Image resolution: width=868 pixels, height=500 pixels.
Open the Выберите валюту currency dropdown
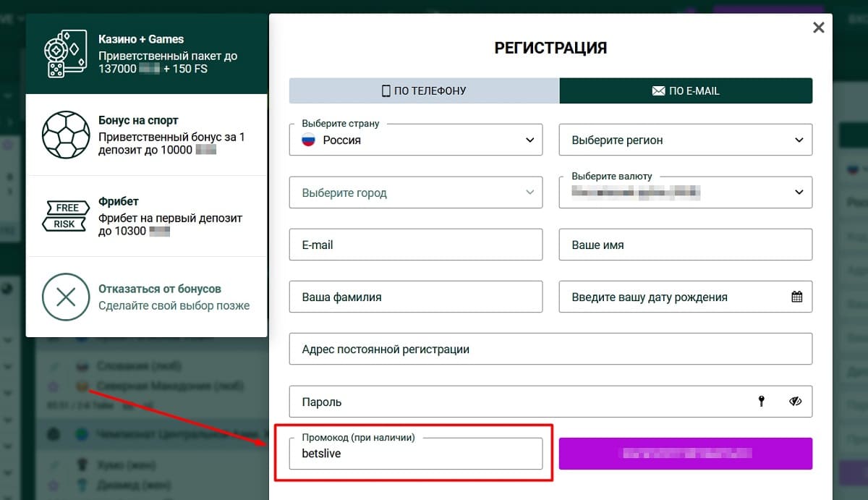tap(686, 192)
